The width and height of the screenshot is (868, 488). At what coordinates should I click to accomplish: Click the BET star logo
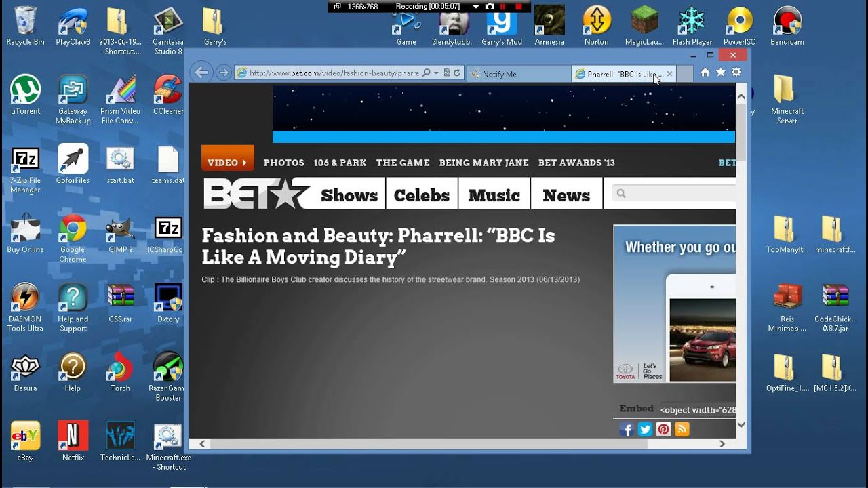tap(256, 194)
